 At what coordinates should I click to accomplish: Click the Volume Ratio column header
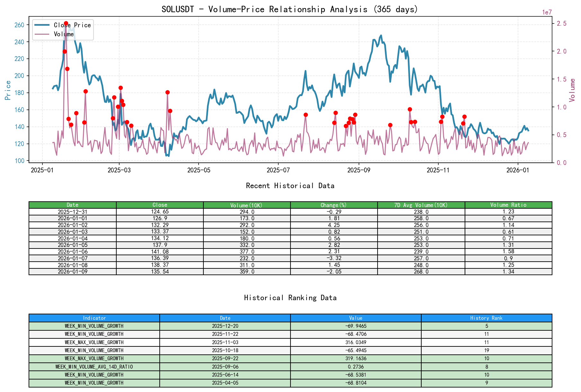tap(509, 205)
